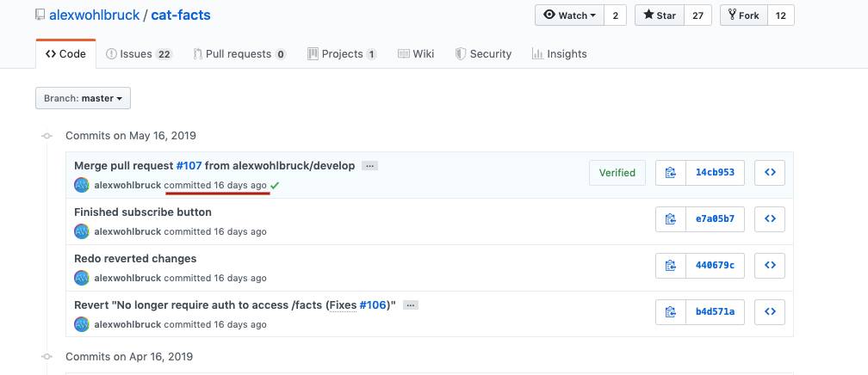Open the Branch: master dropdown
The width and height of the screenshot is (868, 375).
[83, 98]
